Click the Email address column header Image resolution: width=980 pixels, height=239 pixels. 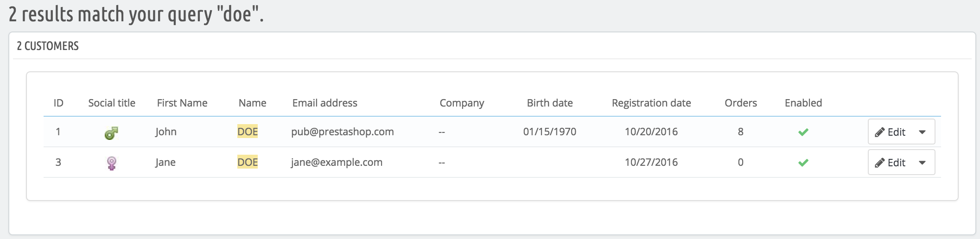pos(325,103)
